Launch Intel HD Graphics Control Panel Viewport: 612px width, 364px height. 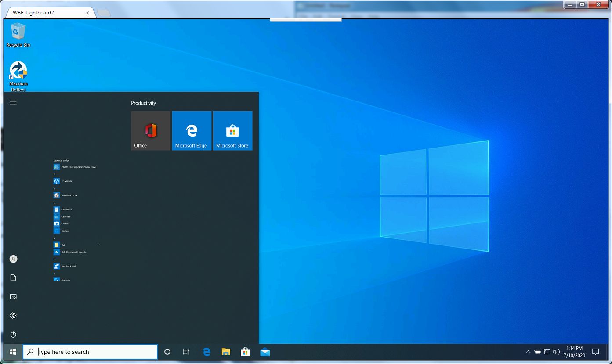78,167
